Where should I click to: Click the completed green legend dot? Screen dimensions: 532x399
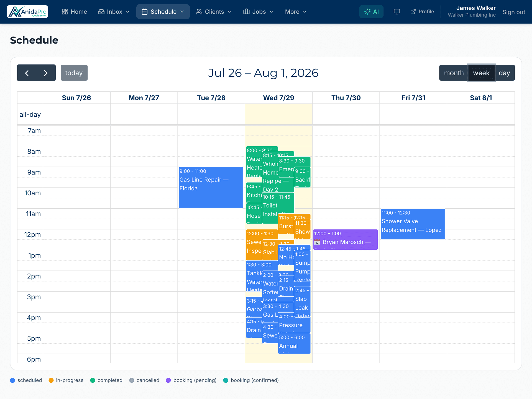tap(93, 380)
